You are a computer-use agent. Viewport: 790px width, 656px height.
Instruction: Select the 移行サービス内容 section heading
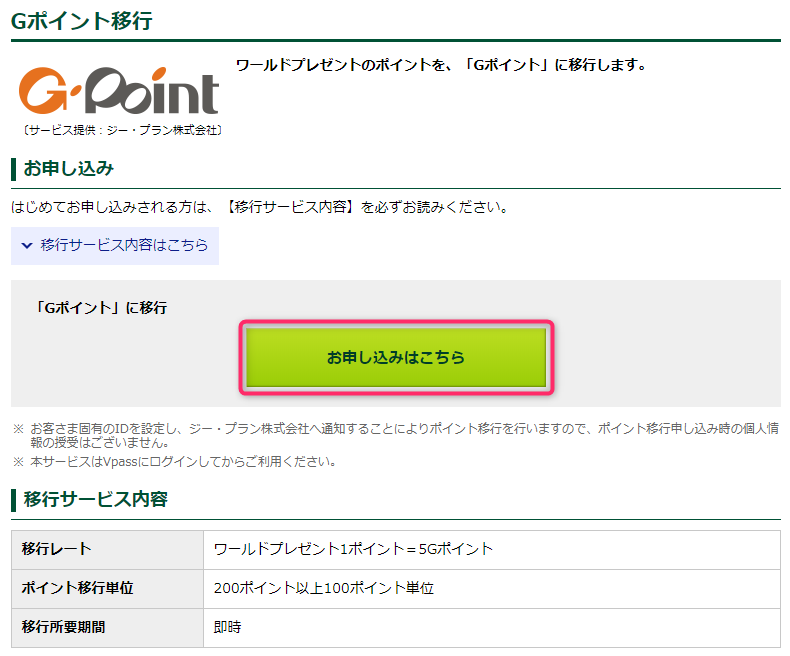(96, 499)
